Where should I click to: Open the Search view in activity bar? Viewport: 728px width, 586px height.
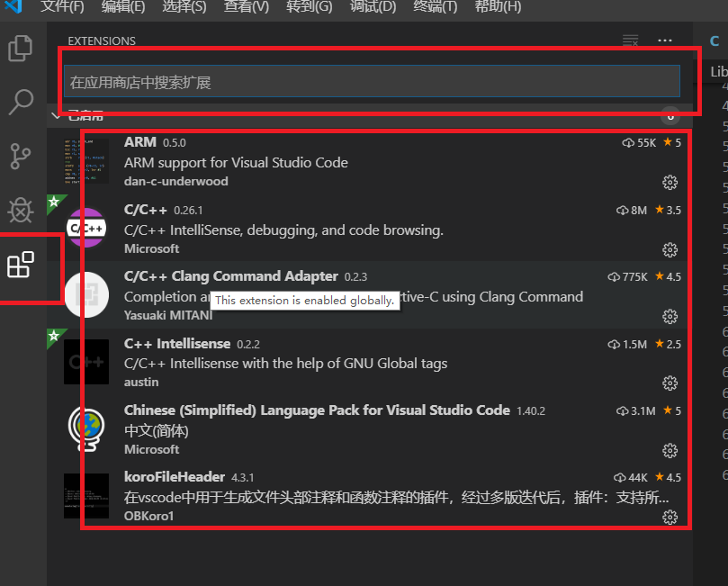pos(21,102)
